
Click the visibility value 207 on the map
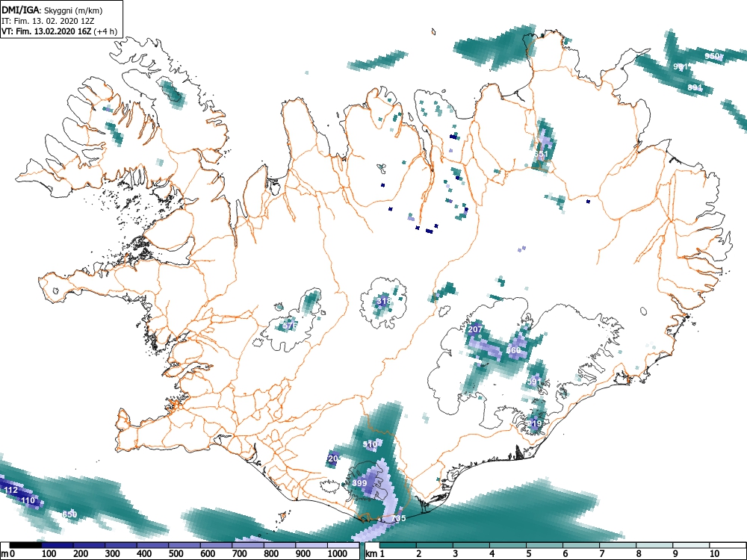475,329
